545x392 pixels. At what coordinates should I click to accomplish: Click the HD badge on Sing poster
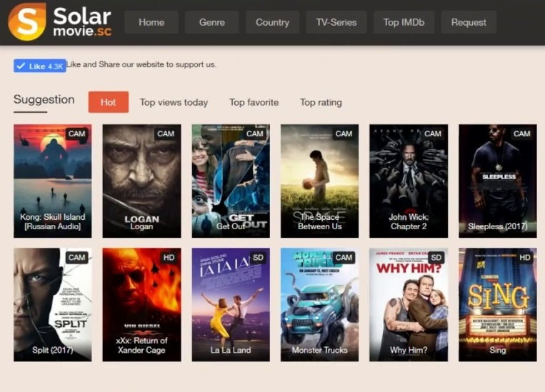tap(525, 258)
